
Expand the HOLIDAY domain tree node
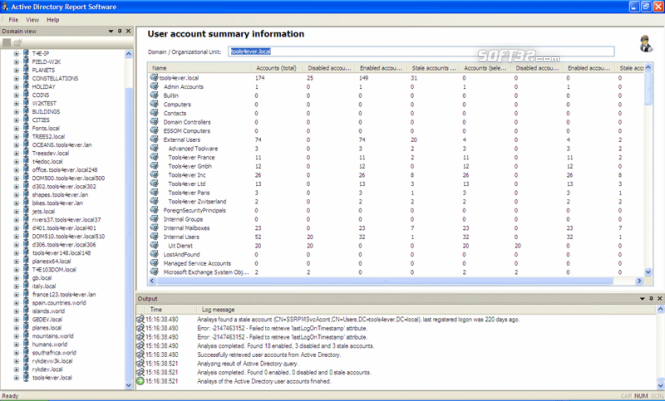(16, 87)
